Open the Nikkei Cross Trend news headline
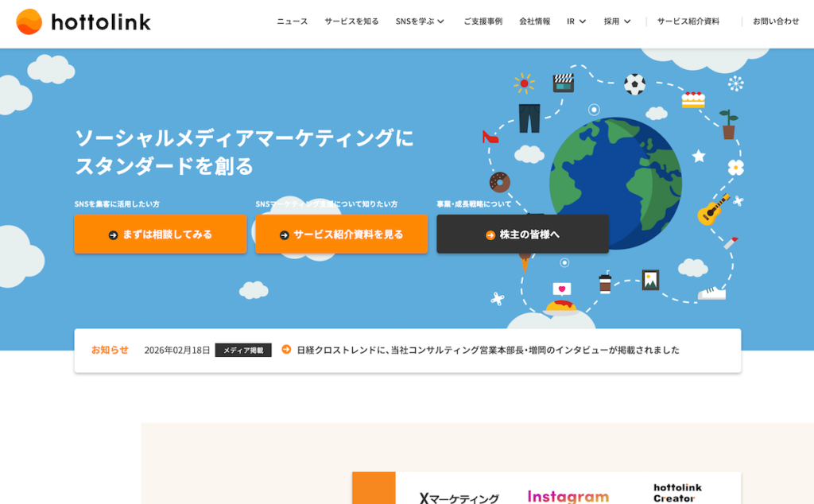This screenshot has width=814, height=504. (x=487, y=350)
